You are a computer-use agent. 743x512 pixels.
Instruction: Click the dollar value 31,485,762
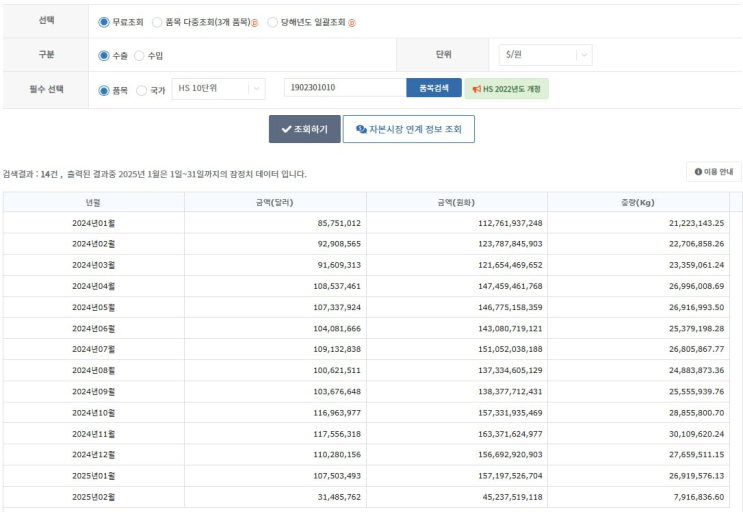coord(339,497)
